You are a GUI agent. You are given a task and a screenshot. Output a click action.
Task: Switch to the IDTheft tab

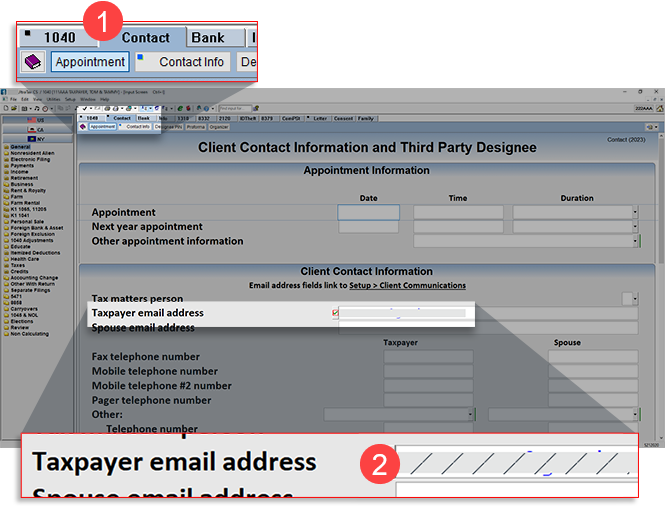coord(247,118)
